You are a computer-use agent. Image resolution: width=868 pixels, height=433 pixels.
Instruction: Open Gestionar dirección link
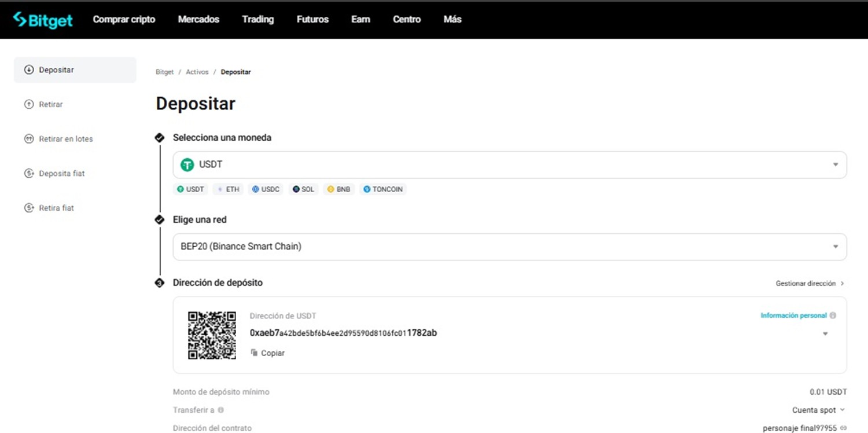click(x=810, y=284)
